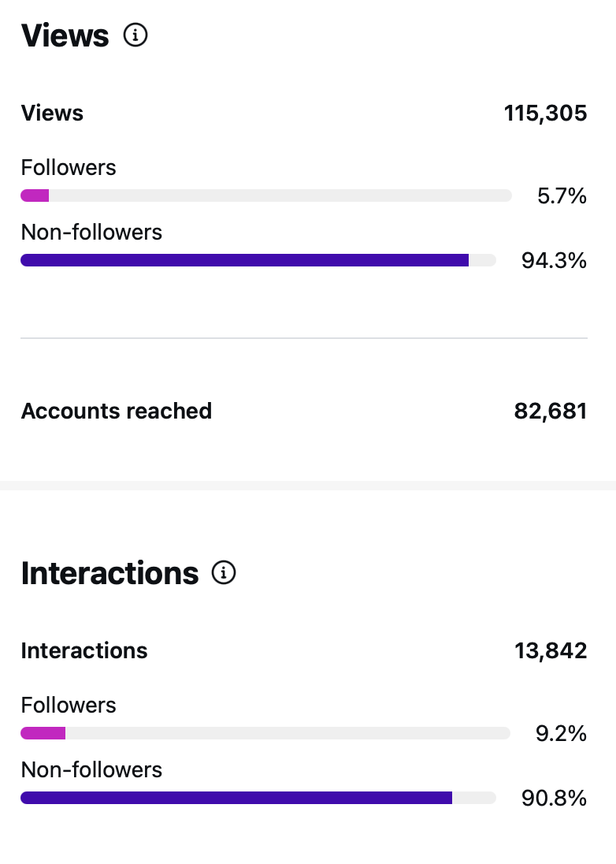Click the Non-followers progress bar under Interactions
This screenshot has width=616, height=864.
(258, 797)
